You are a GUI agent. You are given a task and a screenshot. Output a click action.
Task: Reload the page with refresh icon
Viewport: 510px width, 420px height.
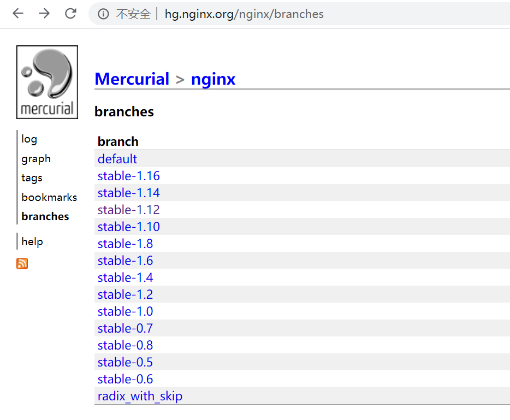70,13
